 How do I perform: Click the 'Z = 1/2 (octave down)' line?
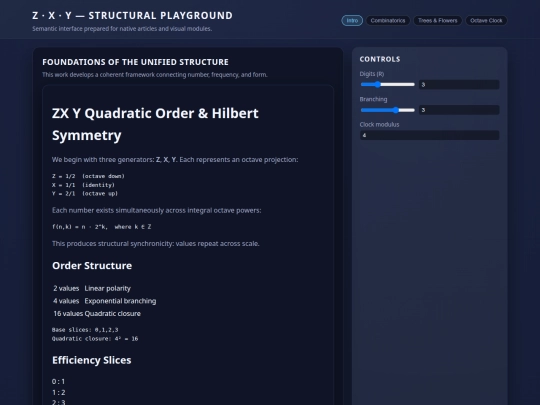tap(88, 176)
